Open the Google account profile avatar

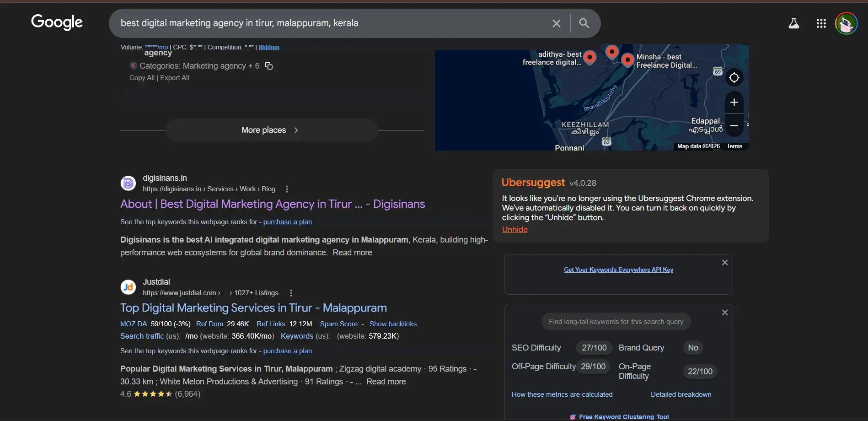(846, 23)
